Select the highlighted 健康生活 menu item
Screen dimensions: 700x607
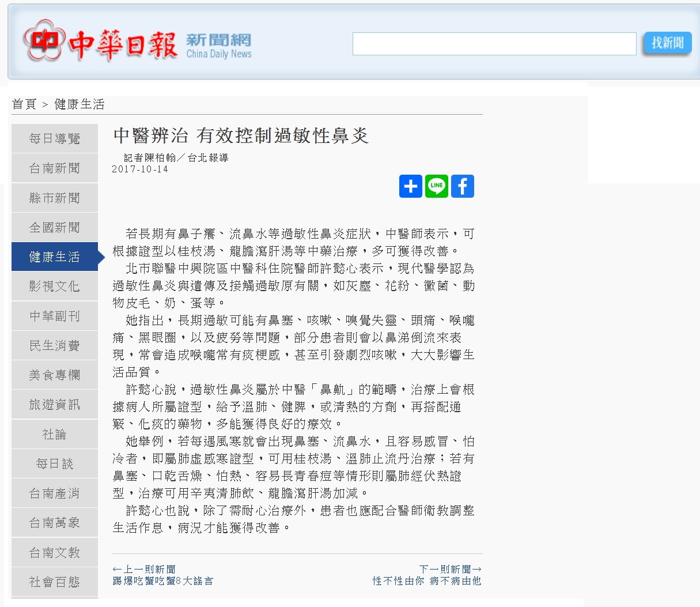[55, 257]
